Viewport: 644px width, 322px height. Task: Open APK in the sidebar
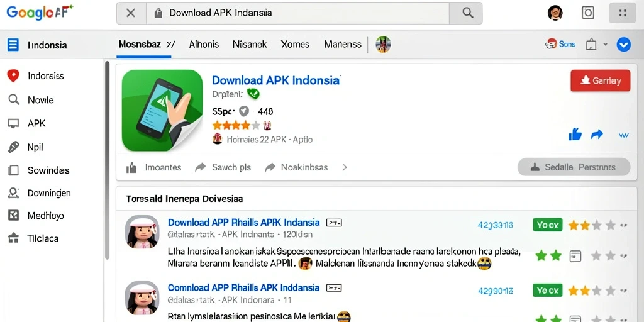[27, 123]
